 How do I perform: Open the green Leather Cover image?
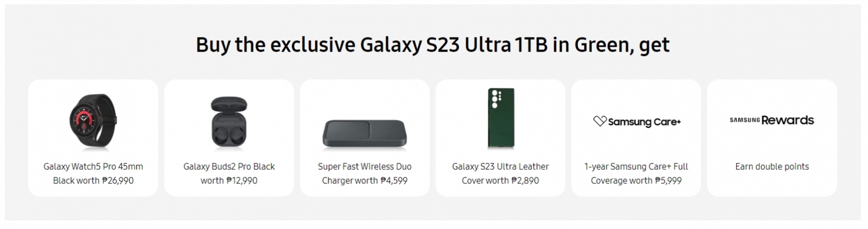(x=500, y=118)
